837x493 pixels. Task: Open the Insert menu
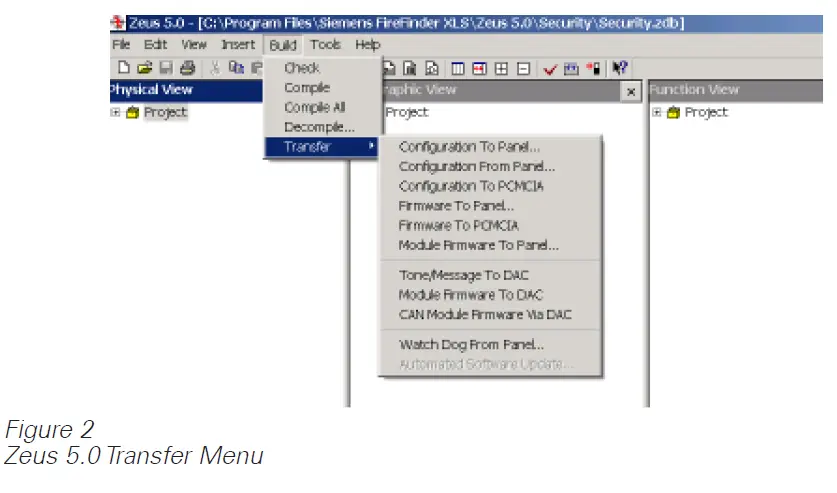point(238,45)
